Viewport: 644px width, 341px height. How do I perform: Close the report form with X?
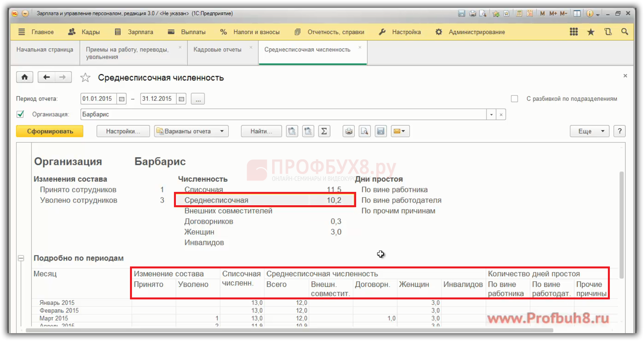point(625,76)
